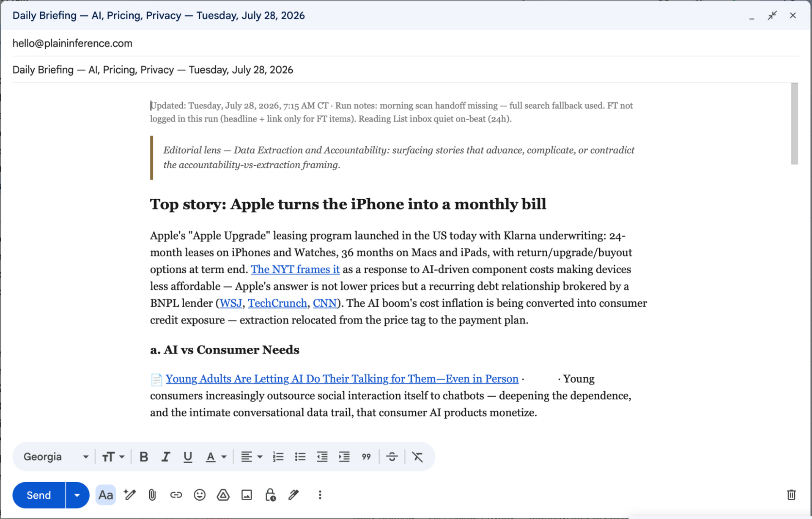Viewport: 812px width, 519px height.
Task: Insert a bulleted list
Action: click(x=300, y=457)
